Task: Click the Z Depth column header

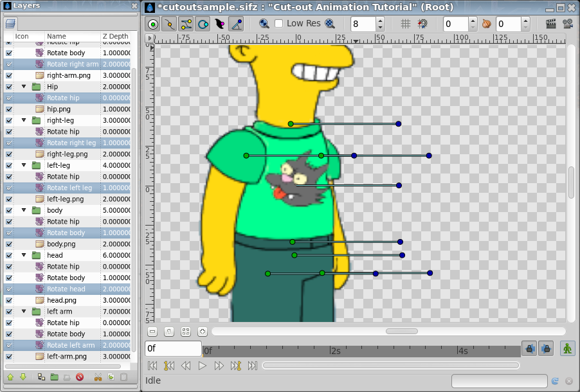Action: (x=116, y=36)
